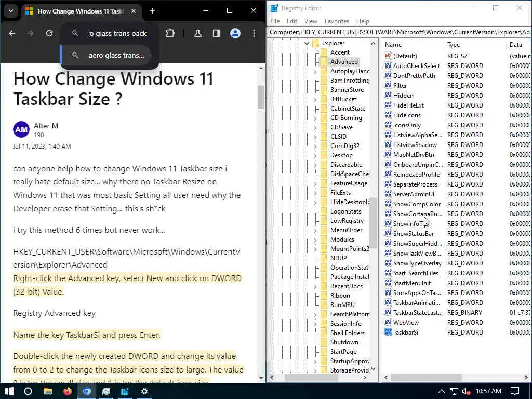Select the RunMRU registry key
The height and width of the screenshot is (399, 532).
tap(342, 304)
